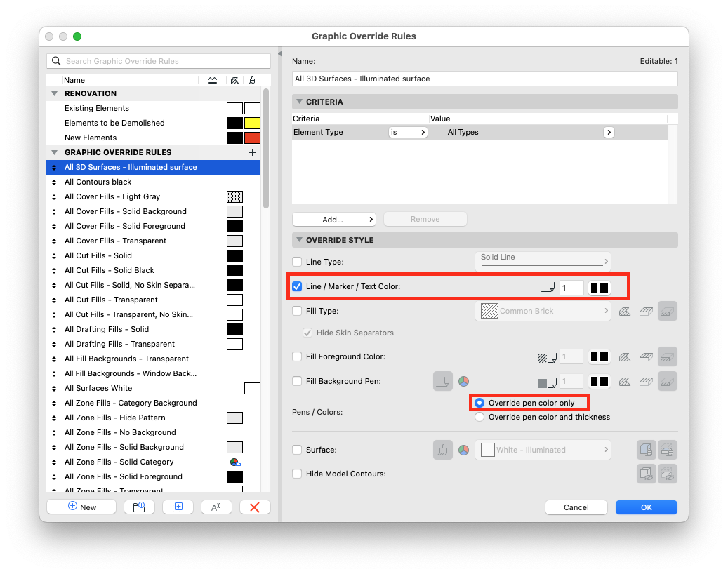This screenshot has width=728, height=574.
Task: Delete the rule with the red X icon
Action: tap(255, 507)
